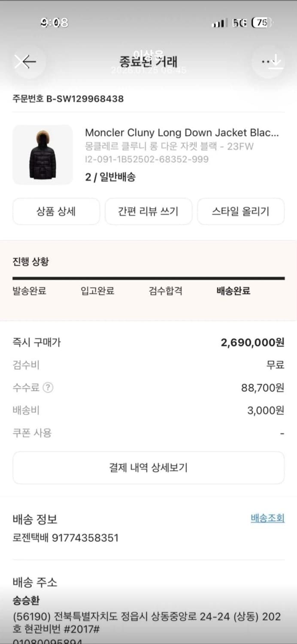Tap the Moncler jacket product thumbnail
The height and width of the screenshot is (644, 297).
[x=42, y=155]
